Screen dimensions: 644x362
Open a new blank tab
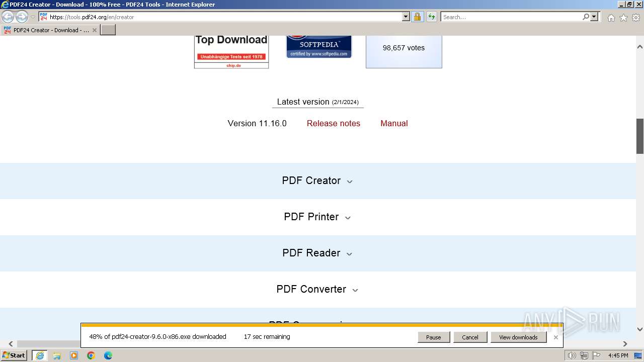[108, 30]
